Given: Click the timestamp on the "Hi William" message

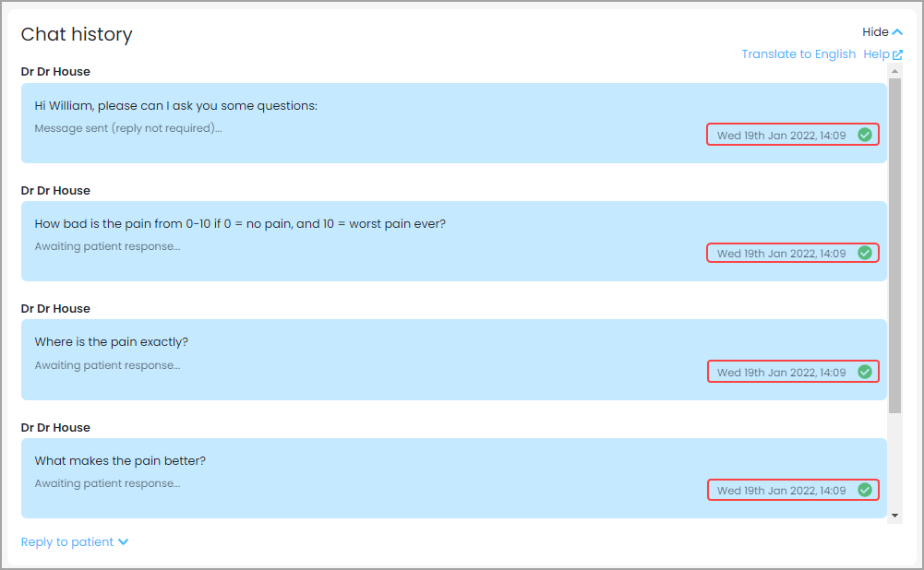Looking at the screenshot, I should (x=781, y=136).
